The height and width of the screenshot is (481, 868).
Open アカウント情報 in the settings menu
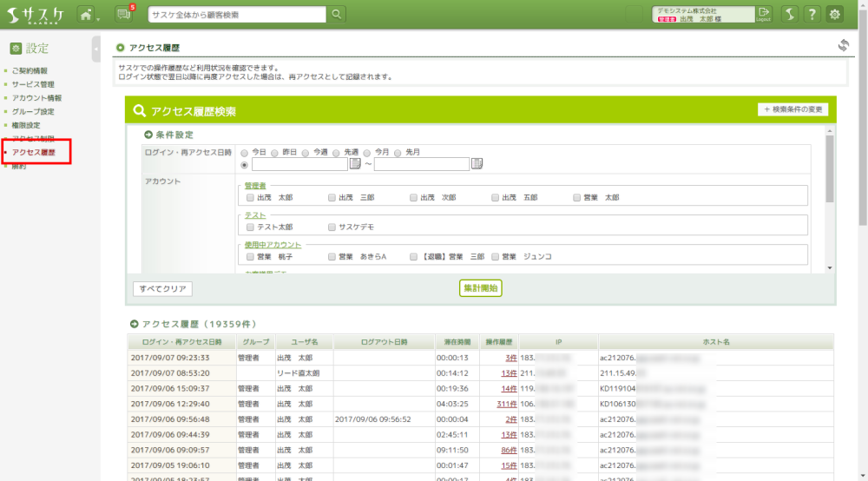click(36, 98)
